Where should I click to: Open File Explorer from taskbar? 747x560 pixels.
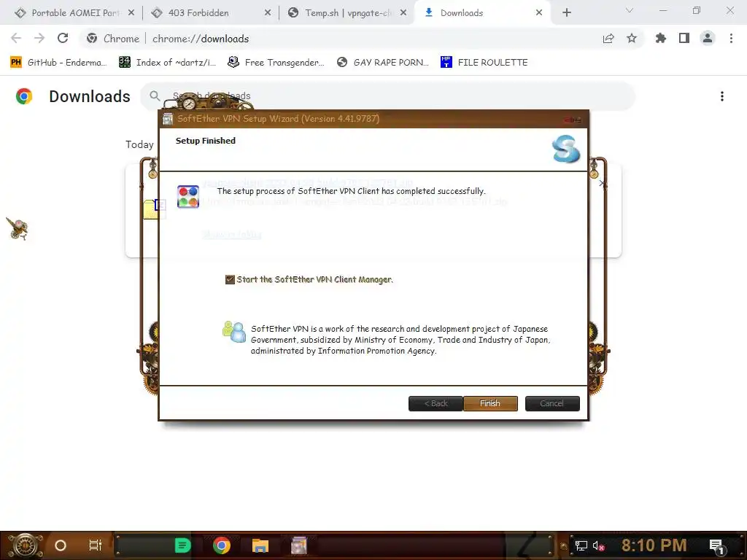[x=260, y=545]
